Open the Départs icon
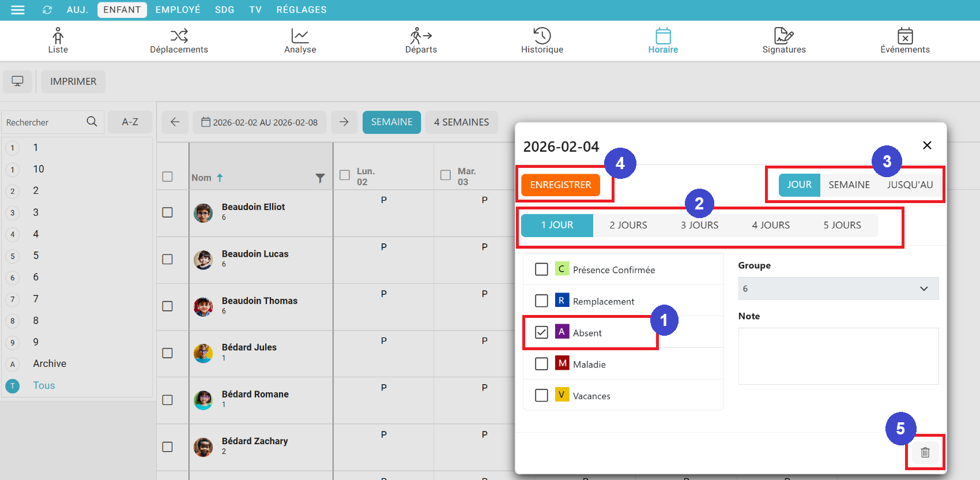980x480 pixels. 421,36
